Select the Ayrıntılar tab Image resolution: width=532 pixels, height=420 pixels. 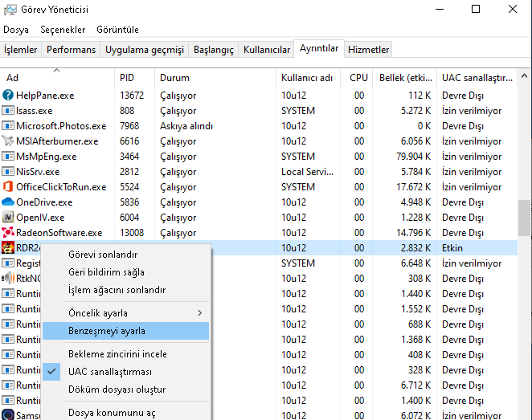tap(319, 48)
